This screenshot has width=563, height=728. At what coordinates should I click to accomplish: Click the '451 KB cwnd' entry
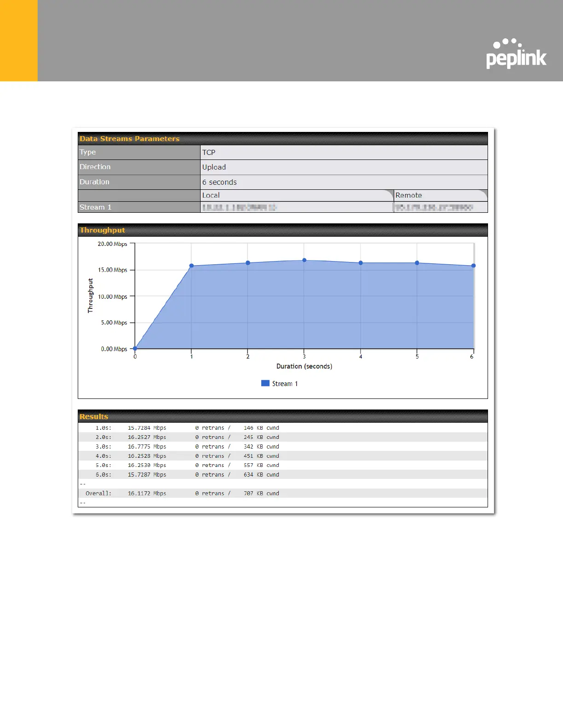coord(261,456)
